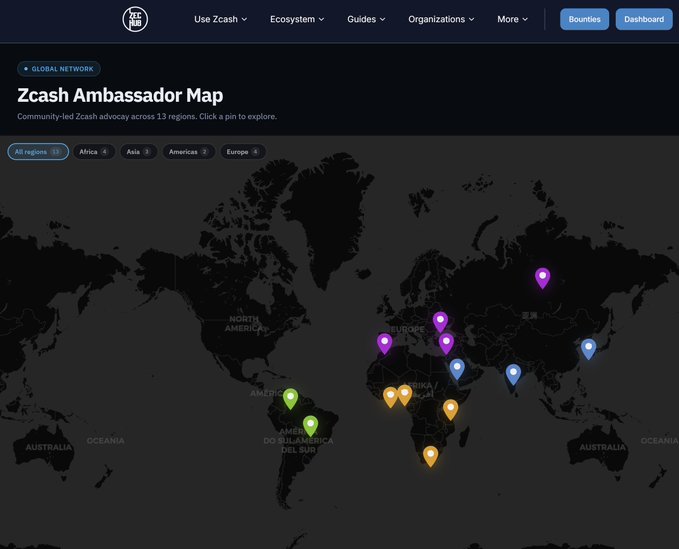
Task: Click the ZecHub logo
Action: coord(135,19)
